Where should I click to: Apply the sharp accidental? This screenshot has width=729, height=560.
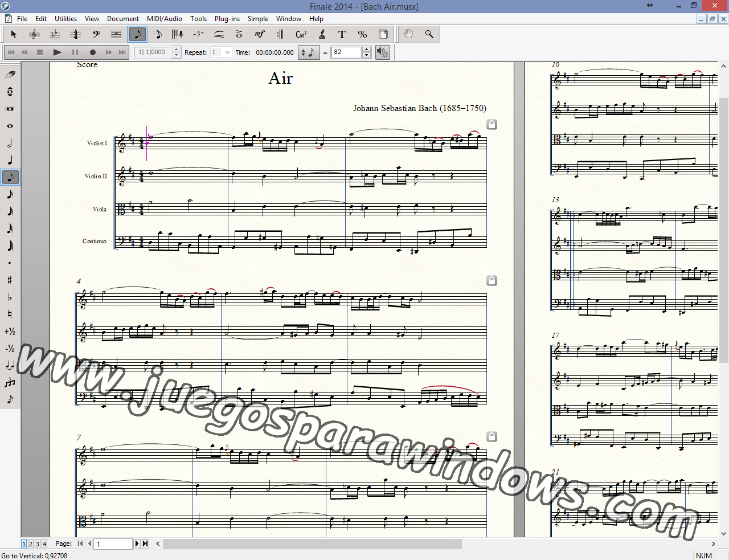click(x=10, y=280)
